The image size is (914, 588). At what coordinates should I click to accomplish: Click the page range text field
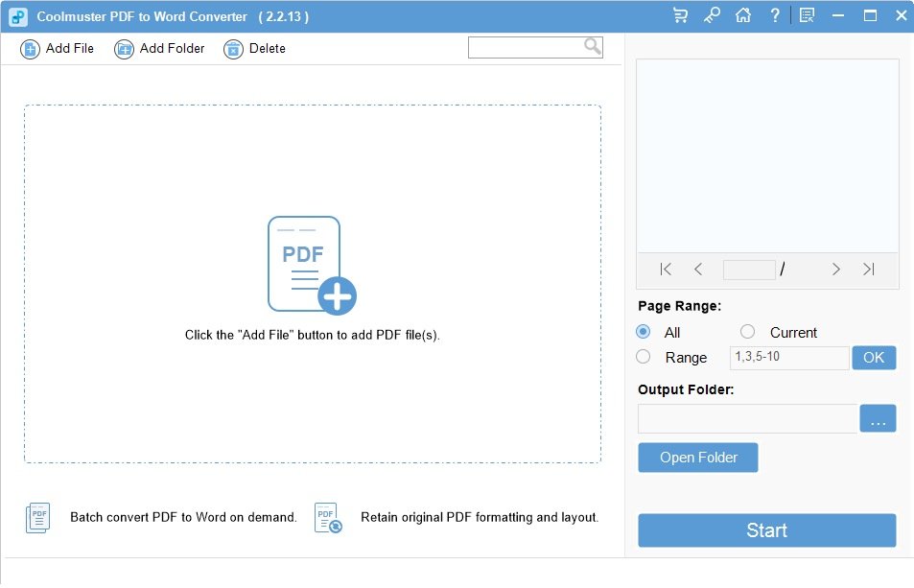pyautogui.click(x=788, y=358)
